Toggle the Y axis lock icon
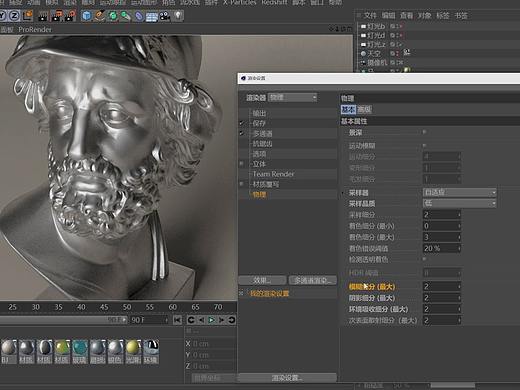 (3, 16)
